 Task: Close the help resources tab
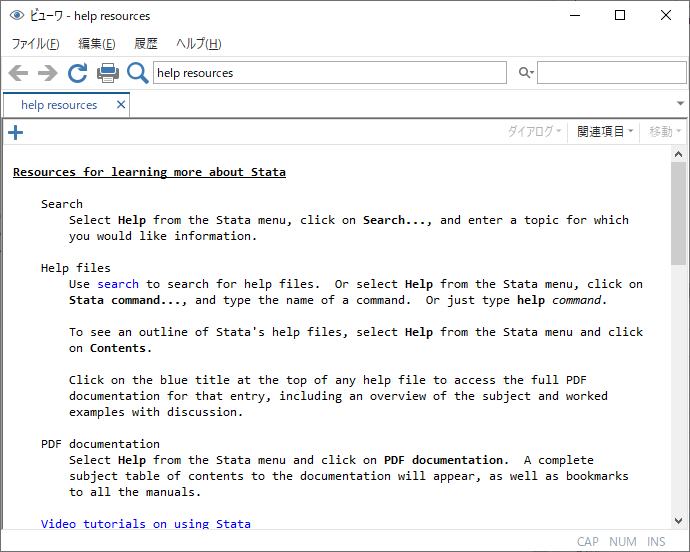tap(121, 105)
